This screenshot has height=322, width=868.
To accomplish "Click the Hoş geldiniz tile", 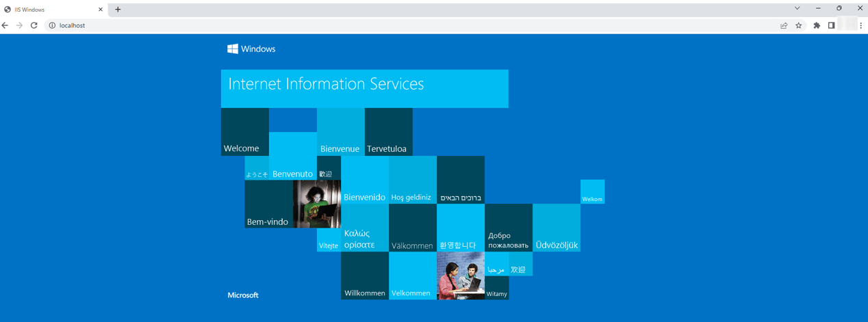I will 413,180.
